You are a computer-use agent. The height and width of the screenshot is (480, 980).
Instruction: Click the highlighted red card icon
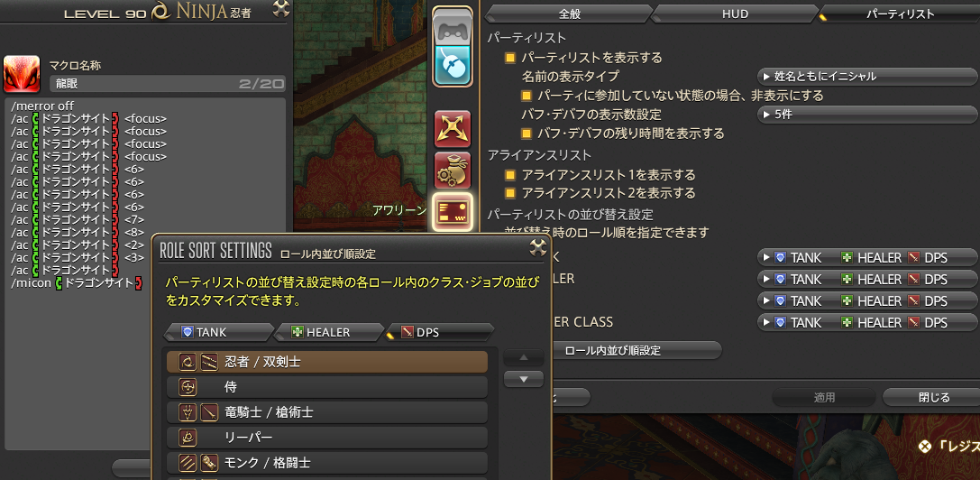pos(453,211)
